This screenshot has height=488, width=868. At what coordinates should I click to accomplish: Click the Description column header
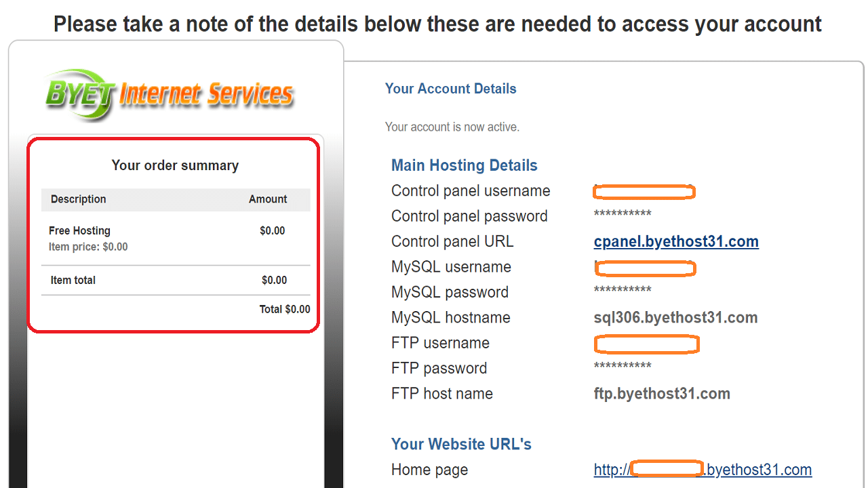pyautogui.click(x=78, y=199)
